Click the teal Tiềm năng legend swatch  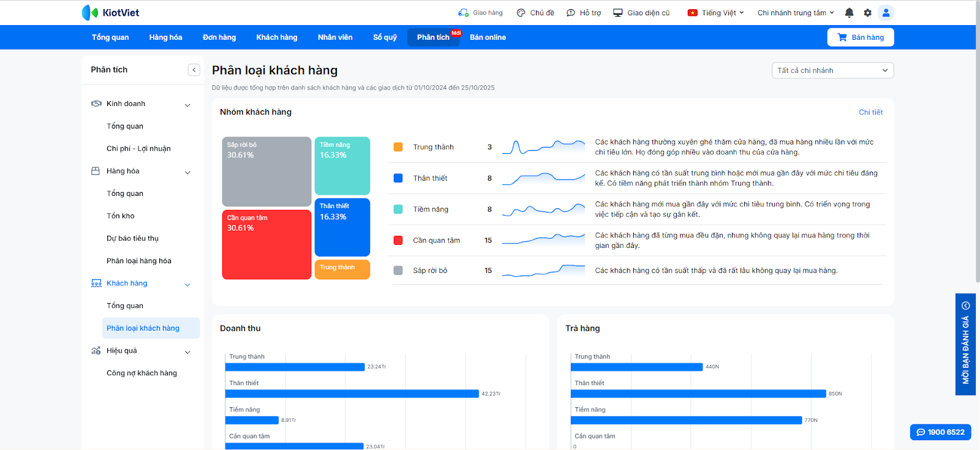pyautogui.click(x=398, y=209)
